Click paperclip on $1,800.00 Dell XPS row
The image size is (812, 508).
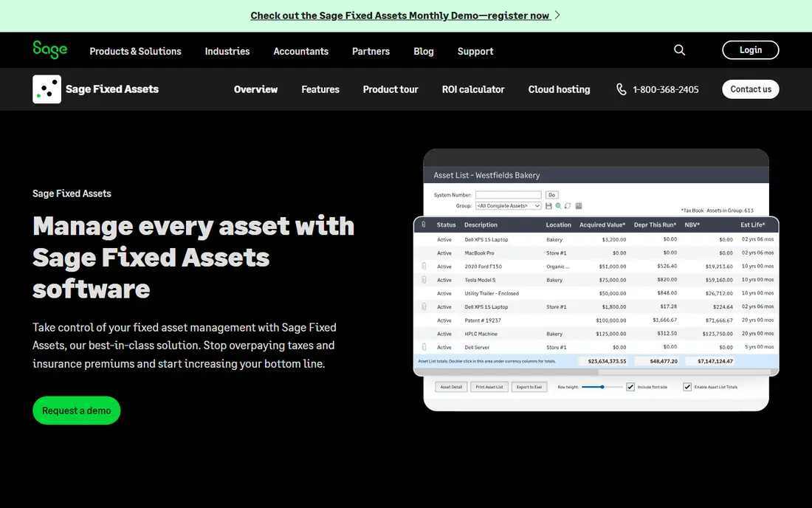pos(424,306)
